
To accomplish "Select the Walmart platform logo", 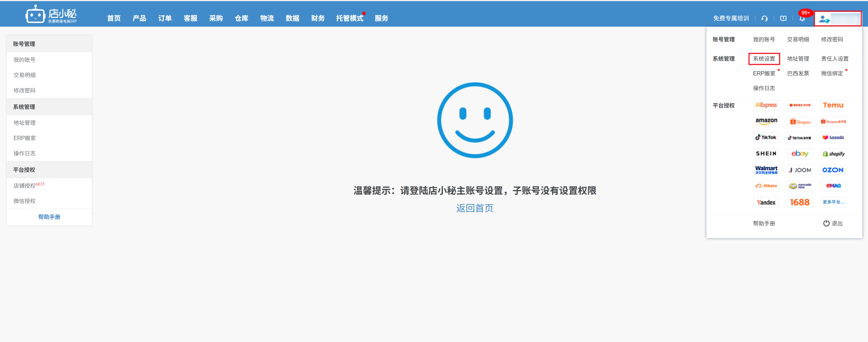I will [766, 170].
